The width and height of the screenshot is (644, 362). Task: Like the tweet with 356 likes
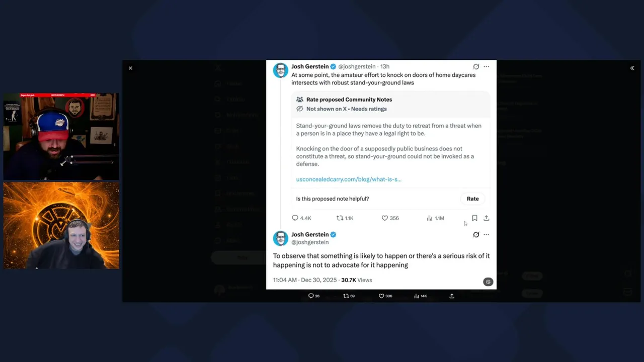pos(390,218)
